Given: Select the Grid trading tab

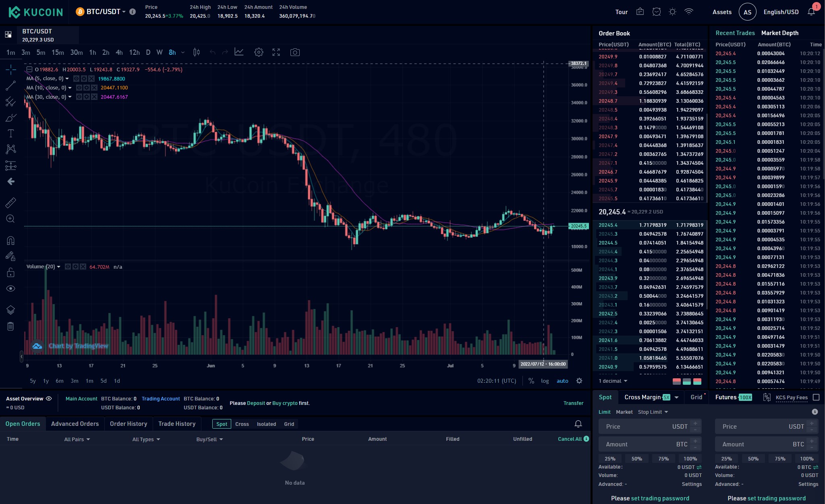Looking at the screenshot, I should click(x=696, y=397).
